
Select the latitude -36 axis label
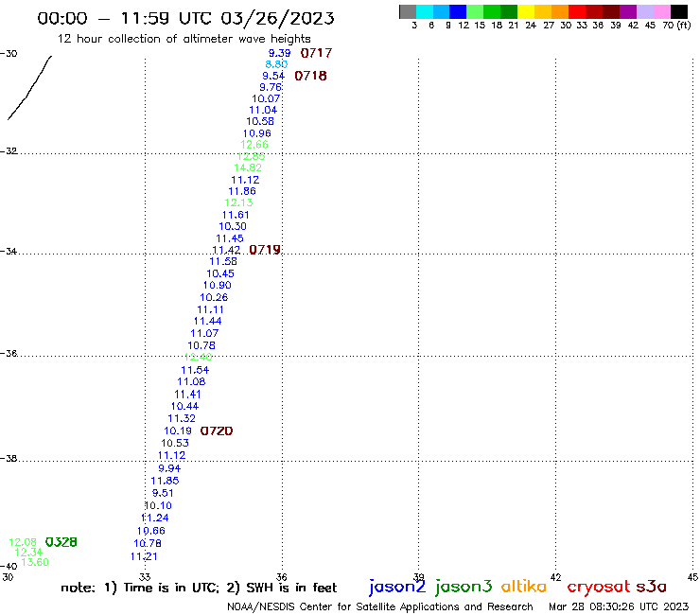(9, 354)
